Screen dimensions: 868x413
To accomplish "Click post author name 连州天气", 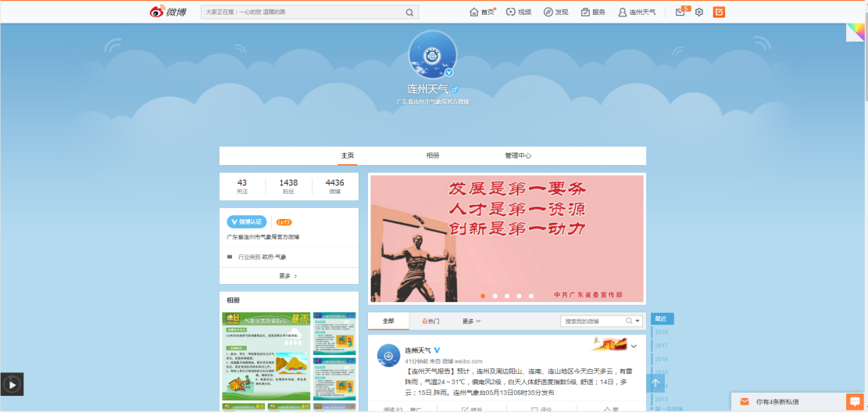I will (418, 350).
